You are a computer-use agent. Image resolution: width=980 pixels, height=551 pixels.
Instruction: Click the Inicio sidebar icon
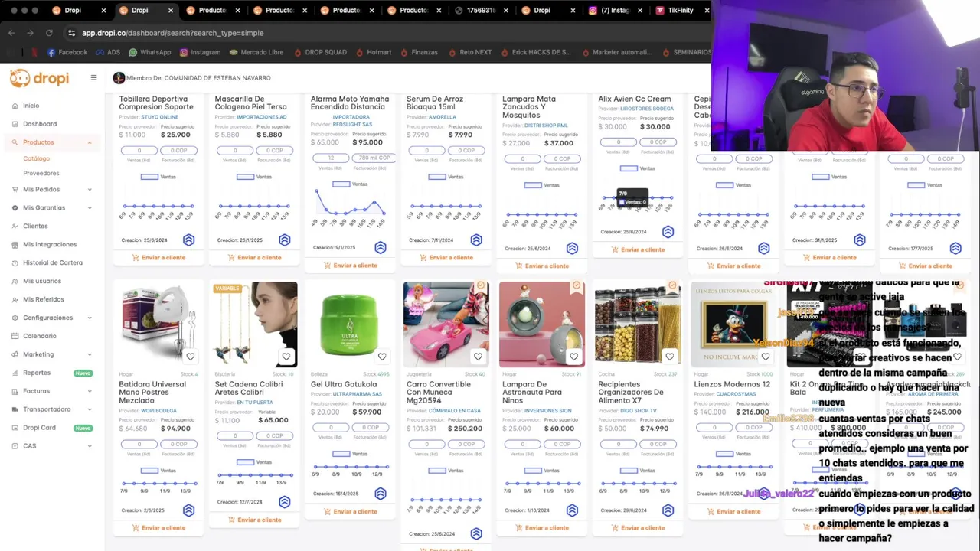pos(15,106)
